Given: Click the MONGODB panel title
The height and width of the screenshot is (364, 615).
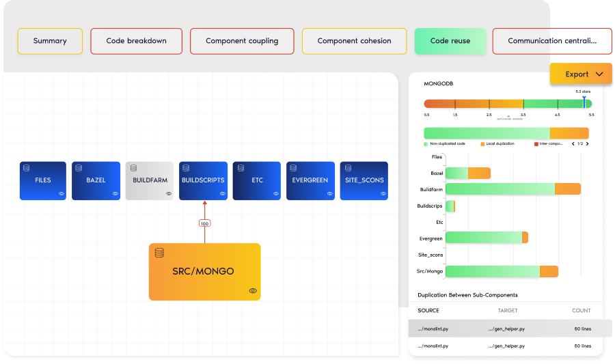Looking at the screenshot, I should pos(439,83).
